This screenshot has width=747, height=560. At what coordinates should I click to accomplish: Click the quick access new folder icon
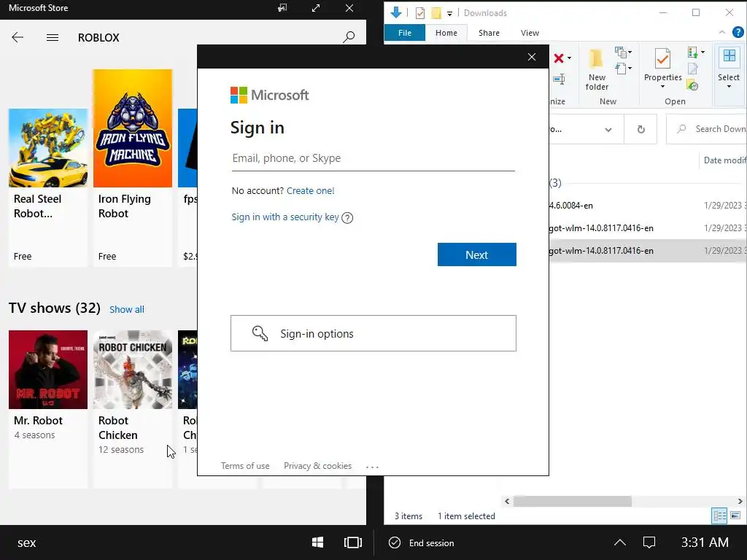[x=436, y=13]
